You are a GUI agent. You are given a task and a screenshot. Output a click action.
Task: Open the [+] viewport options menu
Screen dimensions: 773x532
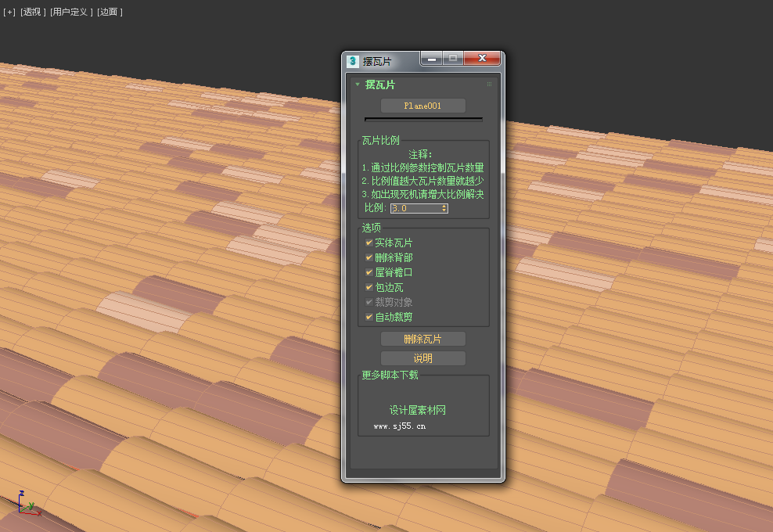[9, 12]
